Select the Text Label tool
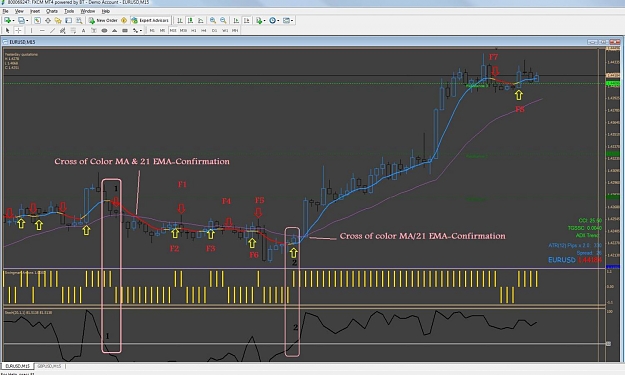 94,30
